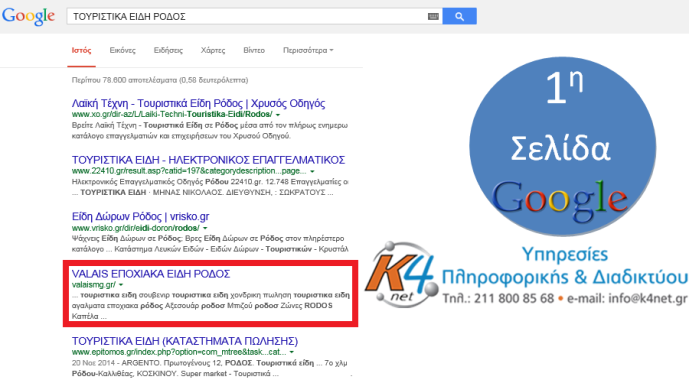Click the 1η Σελίδα Google blue circle badge

(x=562, y=146)
